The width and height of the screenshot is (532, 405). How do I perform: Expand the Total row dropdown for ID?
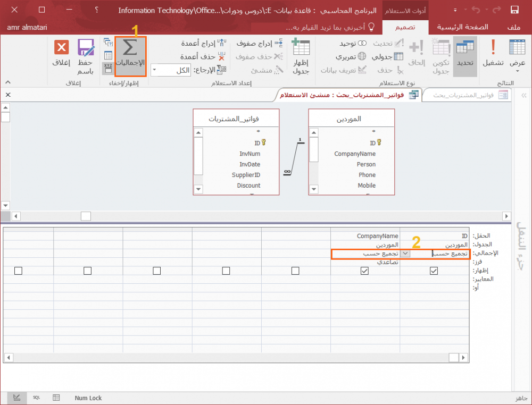[x=405, y=254]
